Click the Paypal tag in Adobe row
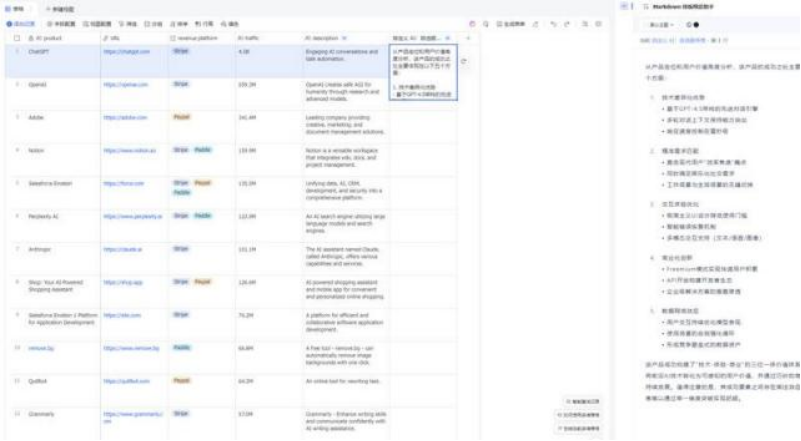This screenshot has width=801, height=441. 182,117
